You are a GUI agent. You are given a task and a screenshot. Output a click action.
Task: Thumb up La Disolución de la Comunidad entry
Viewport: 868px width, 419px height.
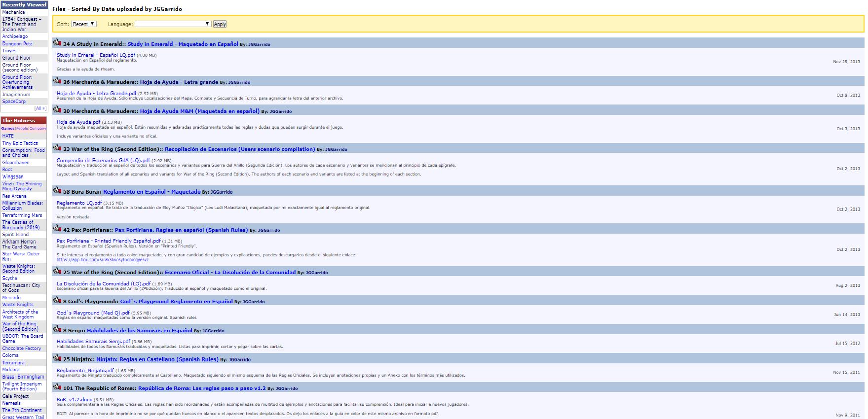(57, 271)
